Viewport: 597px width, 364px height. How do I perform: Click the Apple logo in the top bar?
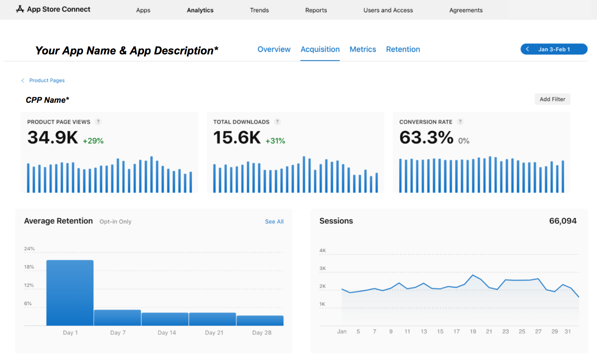pyautogui.click(x=20, y=8)
